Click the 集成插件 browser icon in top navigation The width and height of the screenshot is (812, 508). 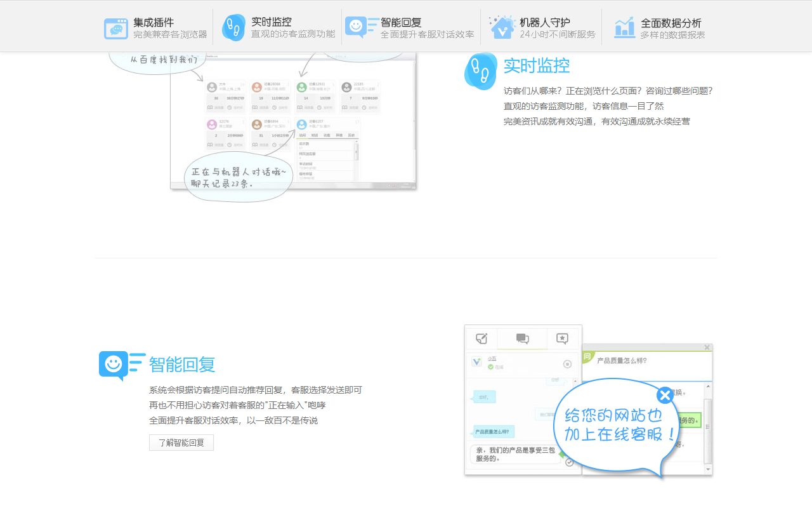coord(115,29)
